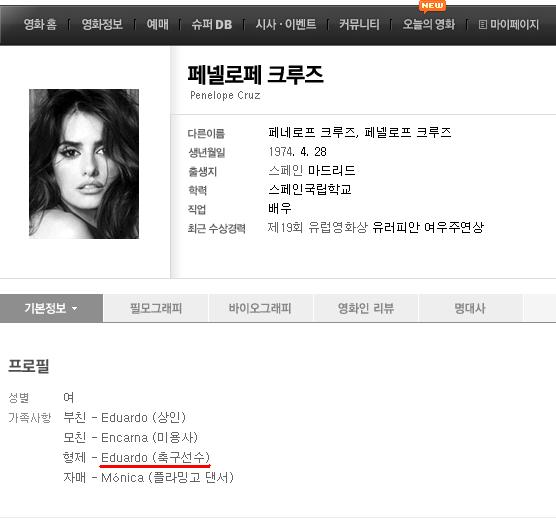The height and width of the screenshot is (523, 556).
Task: Open 오늘의 영화 menu item
Action: tap(429, 24)
